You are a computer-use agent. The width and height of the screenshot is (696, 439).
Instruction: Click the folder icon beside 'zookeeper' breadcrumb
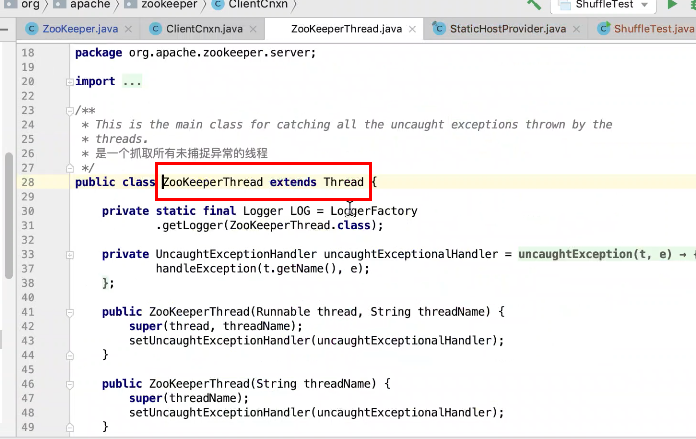[130, 4]
